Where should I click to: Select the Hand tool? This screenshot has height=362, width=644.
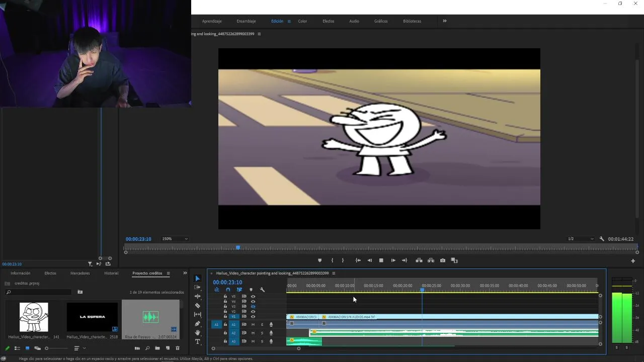pos(197,333)
